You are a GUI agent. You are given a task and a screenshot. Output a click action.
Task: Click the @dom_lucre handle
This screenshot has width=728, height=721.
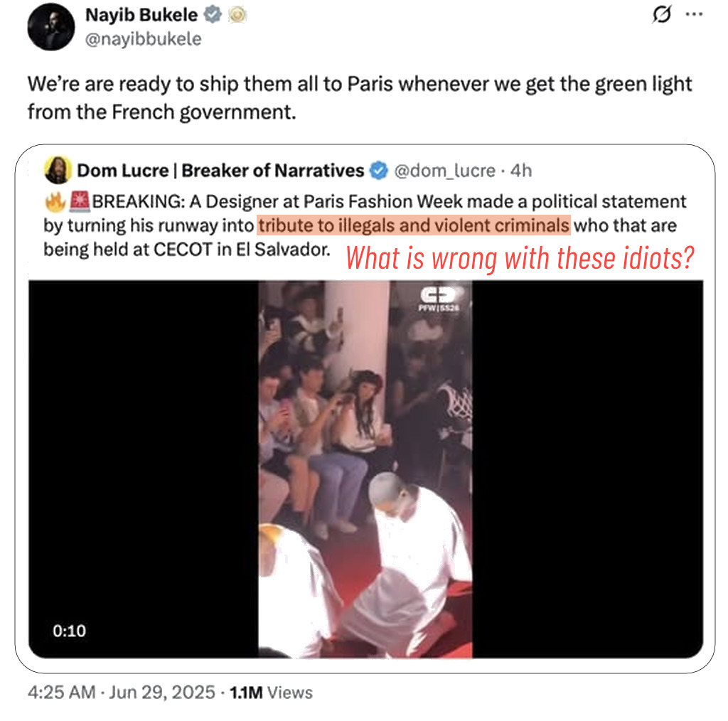coord(444,171)
